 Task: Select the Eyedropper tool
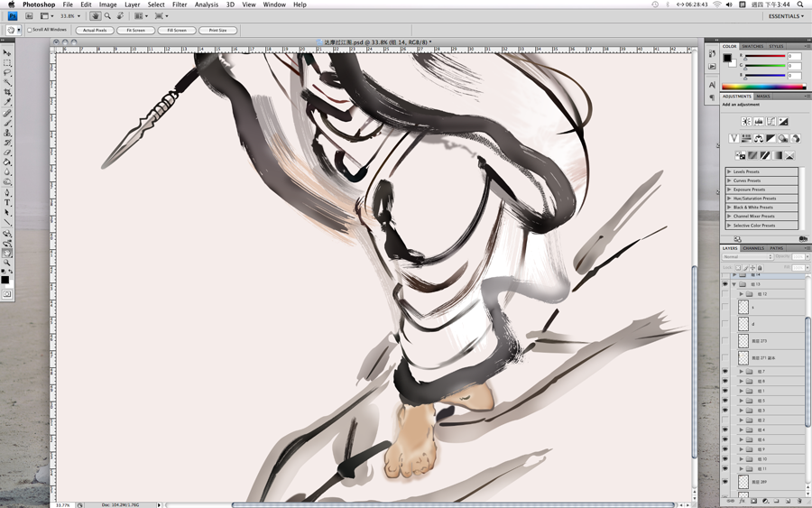click(x=6, y=102)
